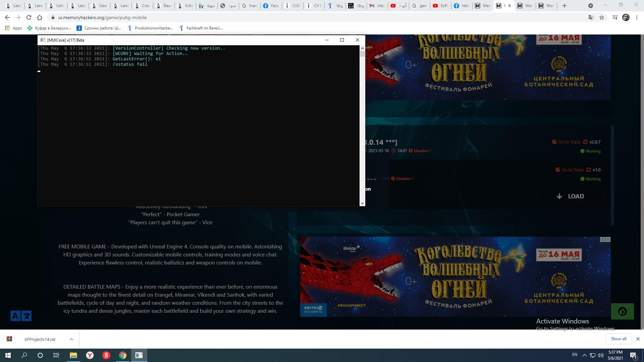Open the Куфар в Беларуси bookmark
Image resolution: width=644 pixels, height=362 pixels.
click(49, 28)
